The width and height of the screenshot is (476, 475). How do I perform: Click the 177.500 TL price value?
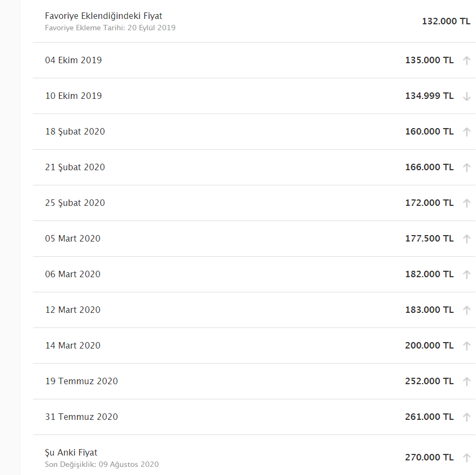(x=429, y=238)
